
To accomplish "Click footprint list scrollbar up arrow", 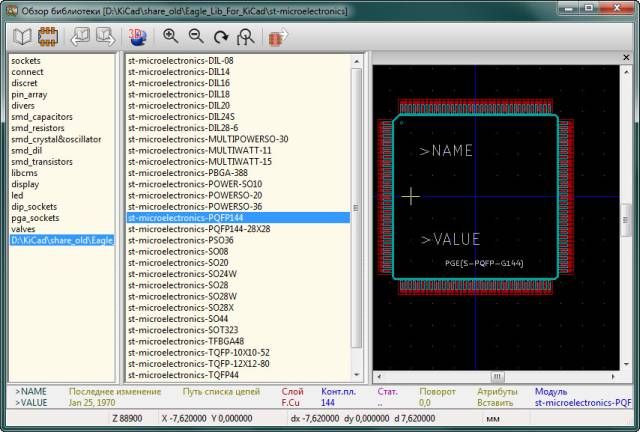I will (356, 61).
